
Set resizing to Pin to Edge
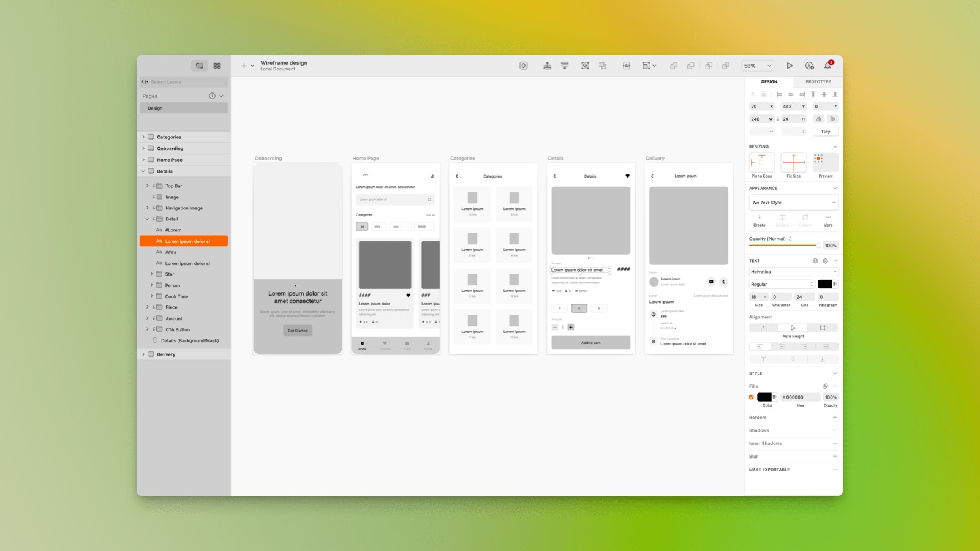[761, 162]
